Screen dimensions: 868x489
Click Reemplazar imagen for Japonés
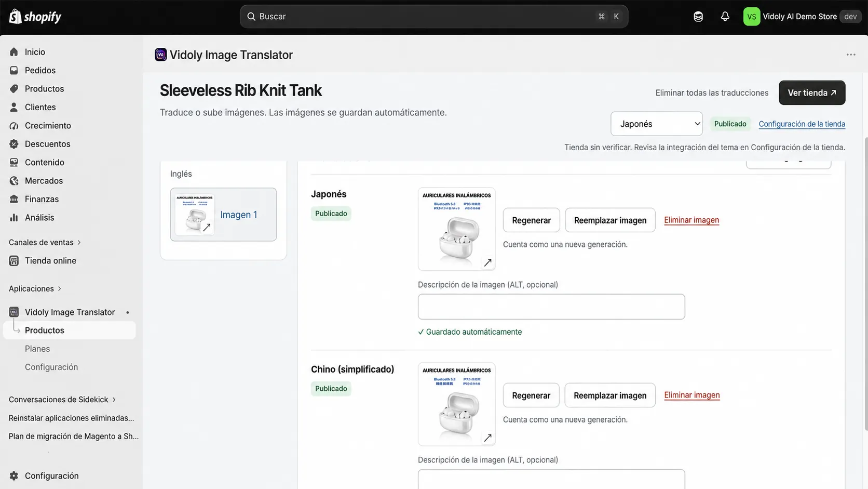[610, 220]
